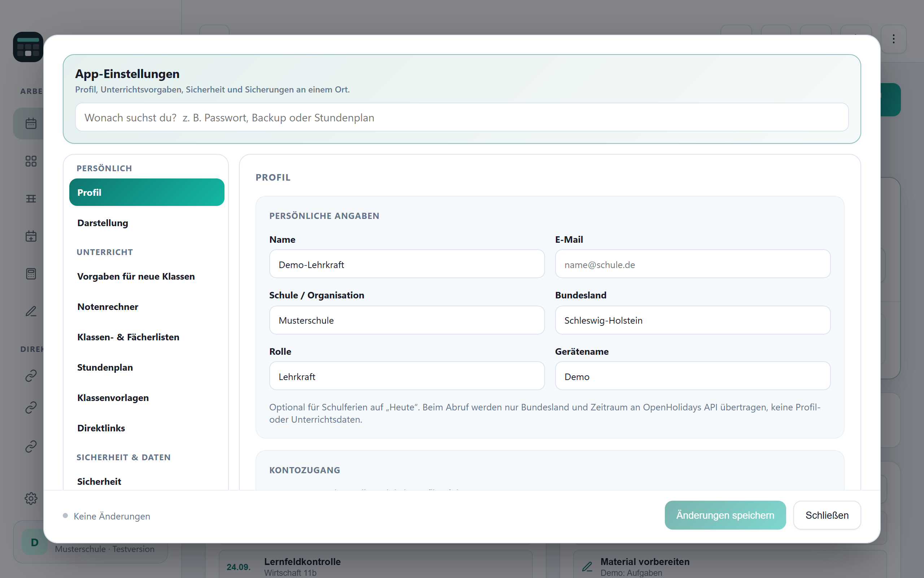
Task: Open the four-squares dashboard sidebar icon
Action: click(x=31, y=161)
